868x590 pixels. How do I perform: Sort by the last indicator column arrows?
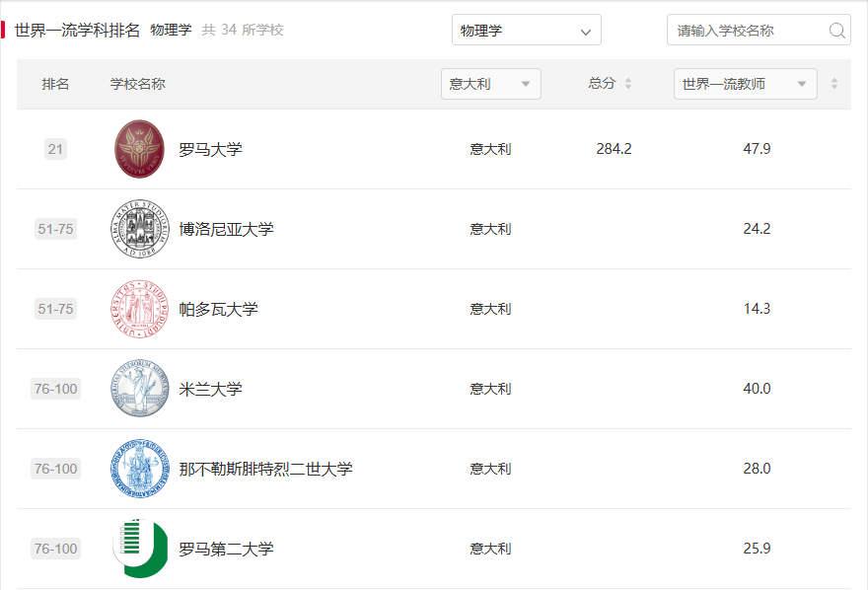click(834, 84)
